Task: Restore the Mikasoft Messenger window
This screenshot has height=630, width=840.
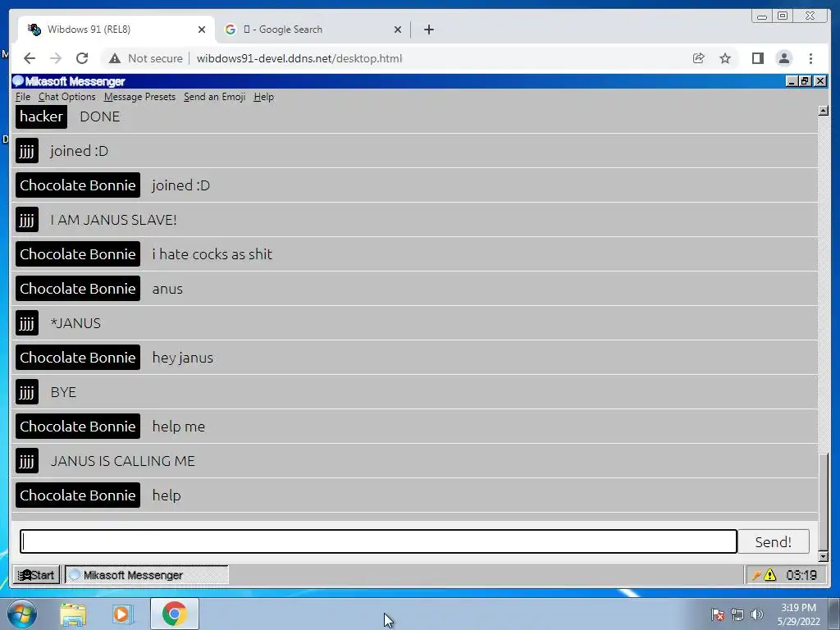Action: (806, 81)
